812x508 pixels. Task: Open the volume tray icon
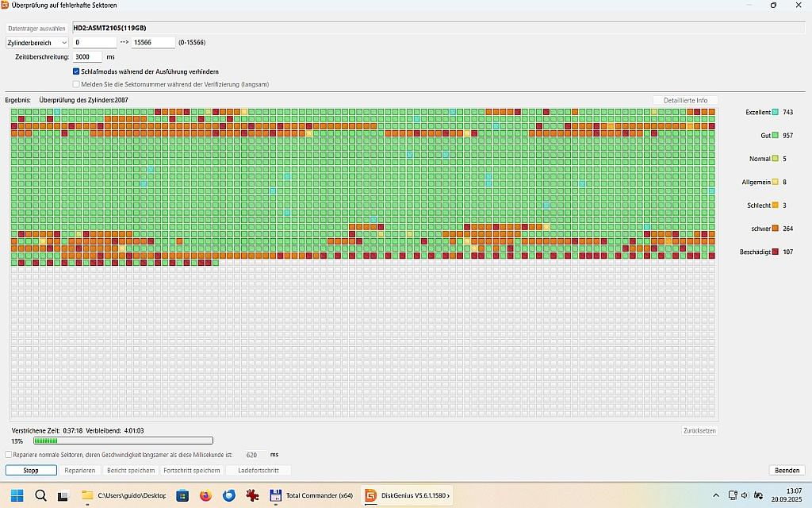pyautogui.click(x=745, y=495)
